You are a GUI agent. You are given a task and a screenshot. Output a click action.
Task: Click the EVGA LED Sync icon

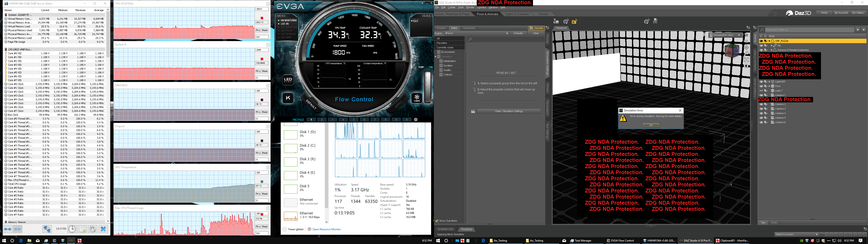[288, 80]
